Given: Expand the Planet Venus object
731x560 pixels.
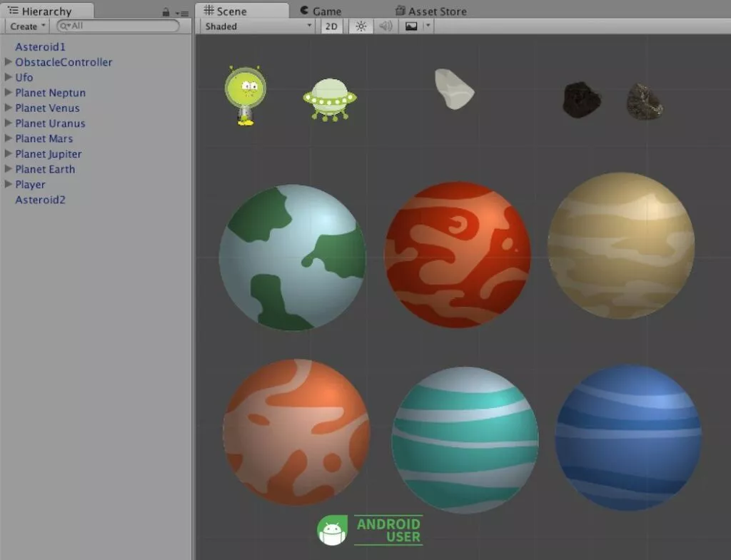Looking at the screenshot, I should pyautogui.click(x=8, y=108).
